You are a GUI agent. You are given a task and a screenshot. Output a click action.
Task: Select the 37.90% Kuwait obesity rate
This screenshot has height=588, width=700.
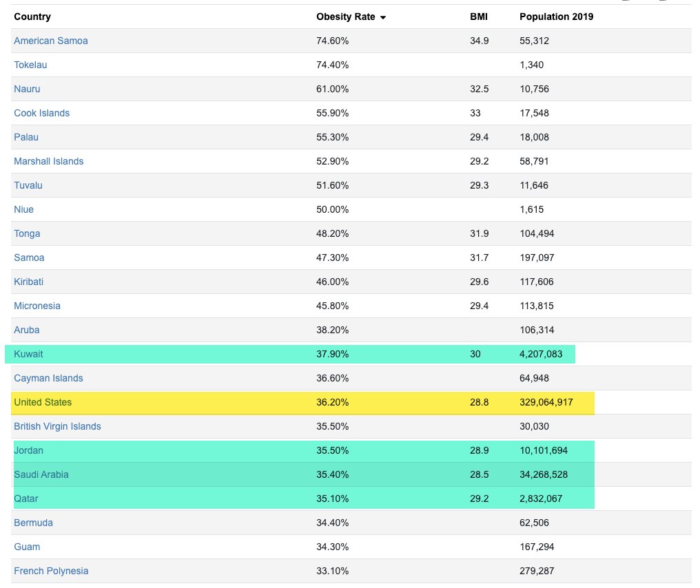[x=332, y=354]
